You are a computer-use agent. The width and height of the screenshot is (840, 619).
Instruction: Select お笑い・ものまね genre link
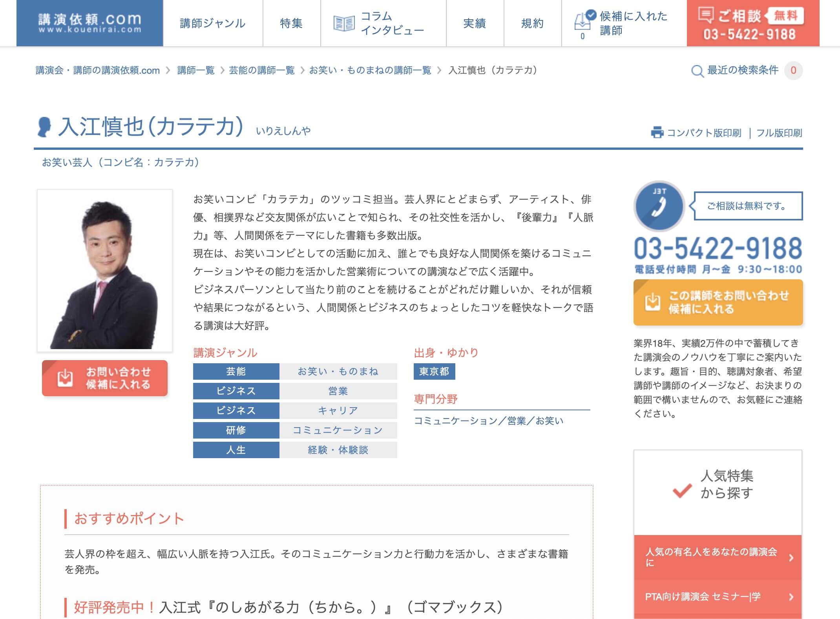coord(338,371)
